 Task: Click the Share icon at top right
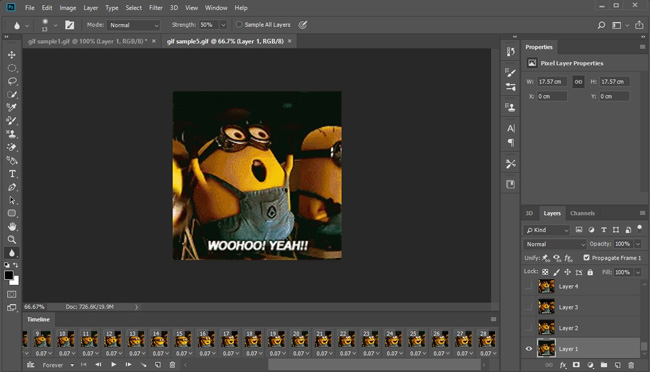[639, 25]
